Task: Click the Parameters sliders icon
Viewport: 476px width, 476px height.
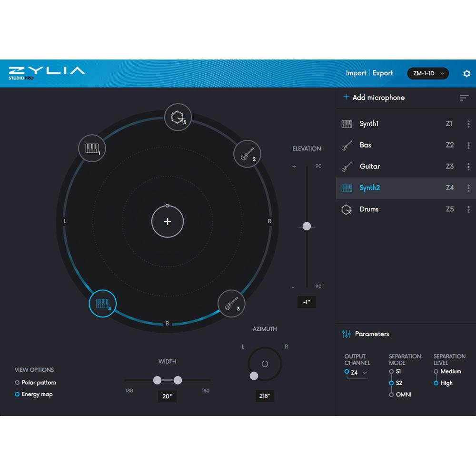Action: 347,334
